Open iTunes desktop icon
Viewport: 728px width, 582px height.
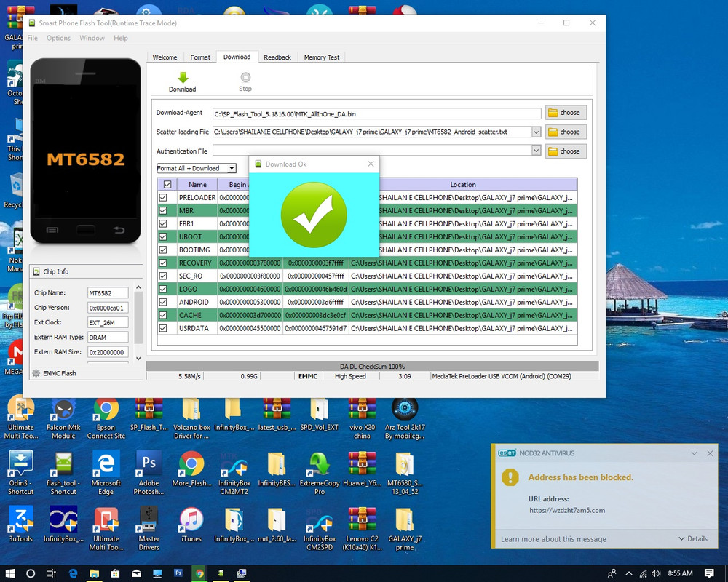[191, 525]
